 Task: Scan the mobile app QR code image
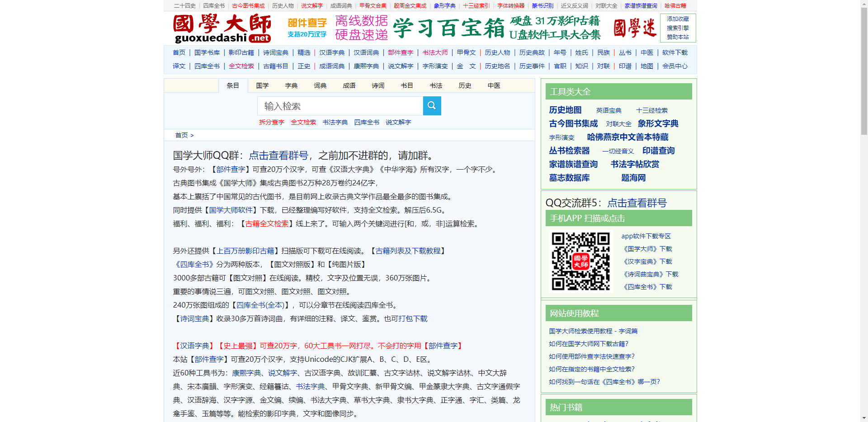point(580,261)
